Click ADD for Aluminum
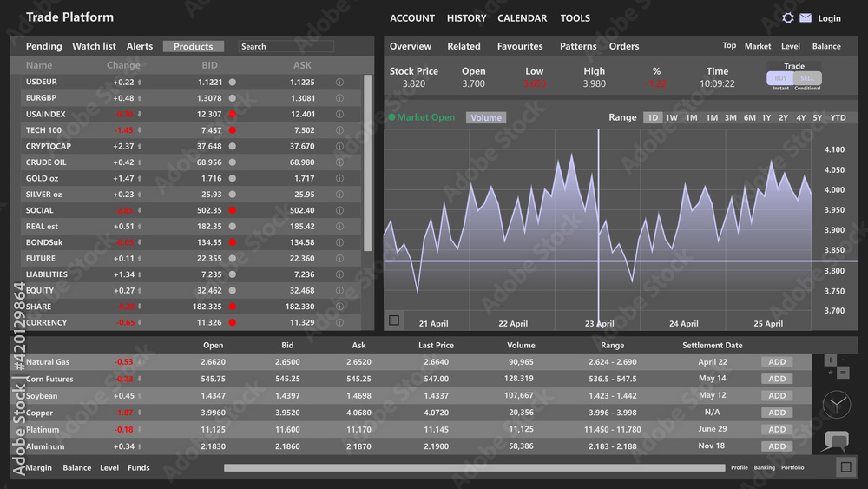868x489 pixels. click(x=777, y=446)
